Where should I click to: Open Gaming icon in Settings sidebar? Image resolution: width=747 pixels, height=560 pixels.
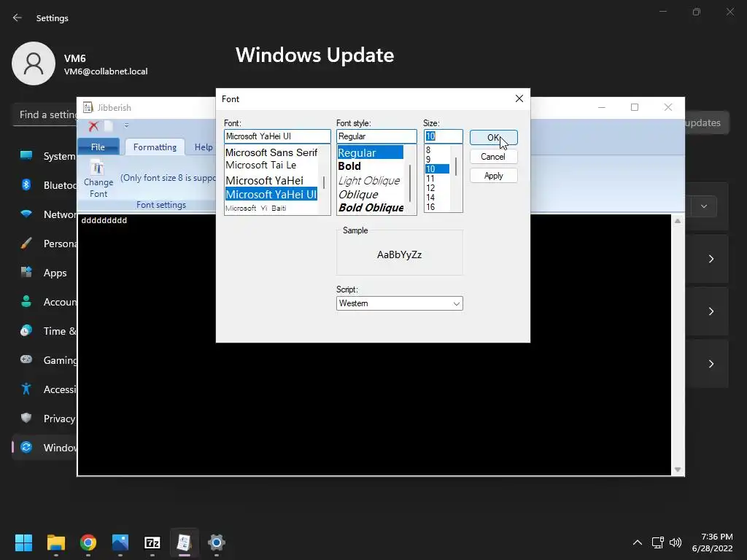pyautogui.click(x=26, y=359)
